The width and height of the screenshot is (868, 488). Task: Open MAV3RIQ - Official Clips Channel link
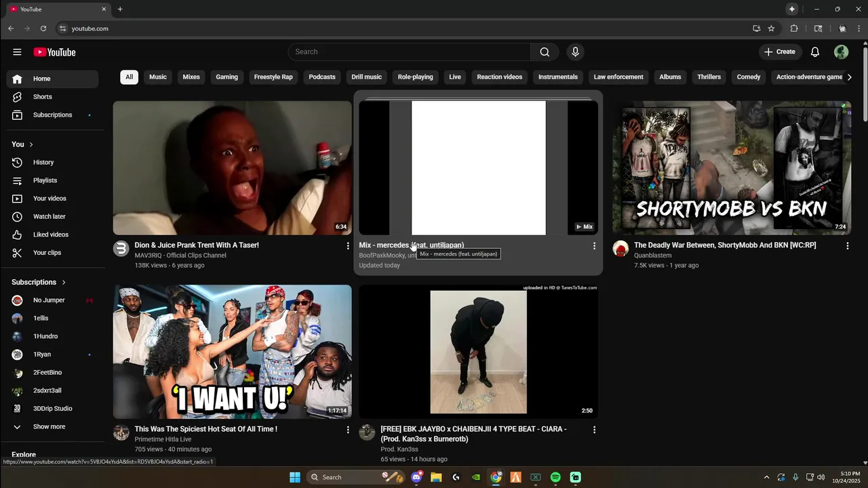click(x=180, y=256)
